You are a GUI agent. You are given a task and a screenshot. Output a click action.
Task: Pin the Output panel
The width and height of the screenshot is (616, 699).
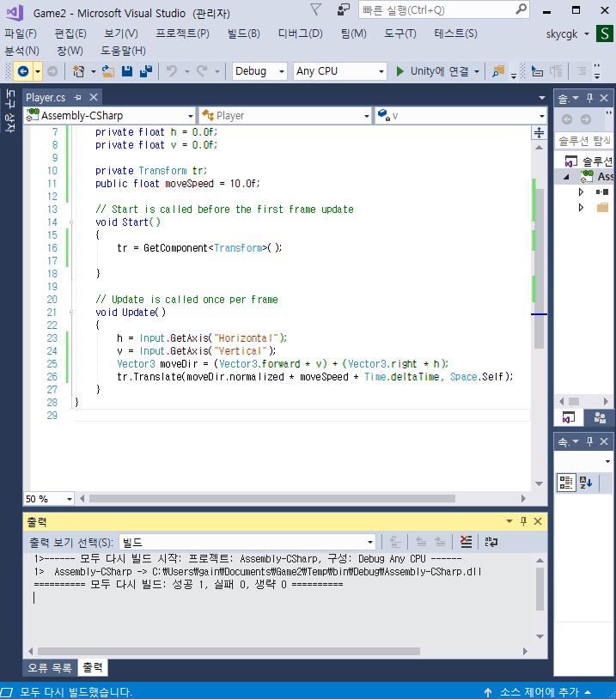[x=524, y=521]
